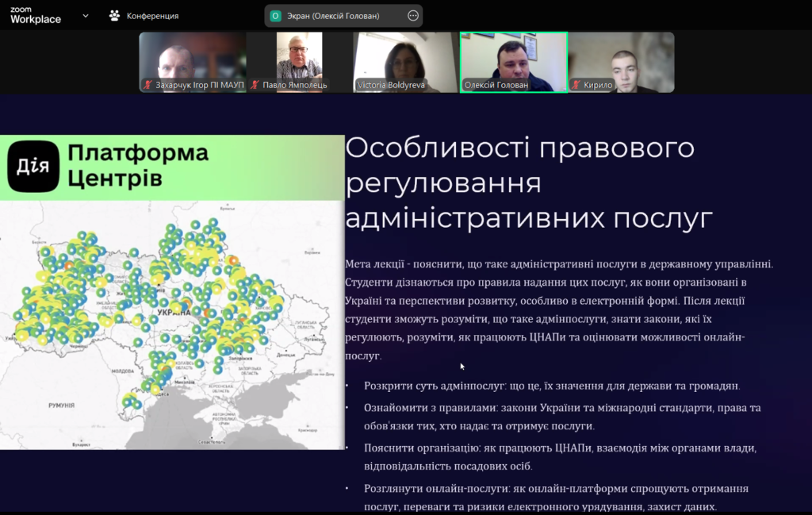The height and width of the screenshot is (515, 812).
Task: Click muted mic icon beside Захарчук Ігор
Action: 147,85
